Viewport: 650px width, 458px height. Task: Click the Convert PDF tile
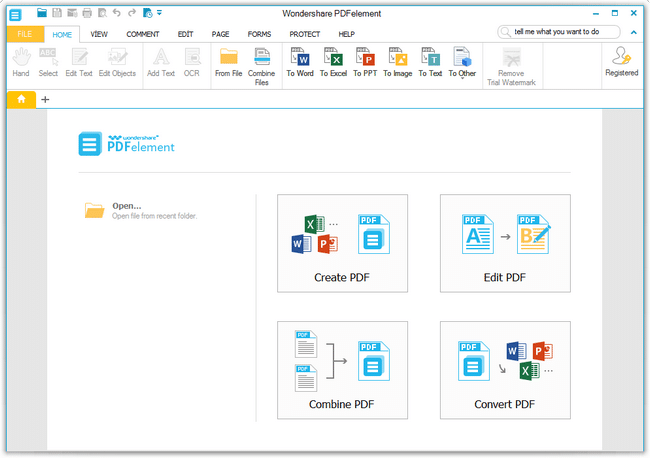(505, 370)
